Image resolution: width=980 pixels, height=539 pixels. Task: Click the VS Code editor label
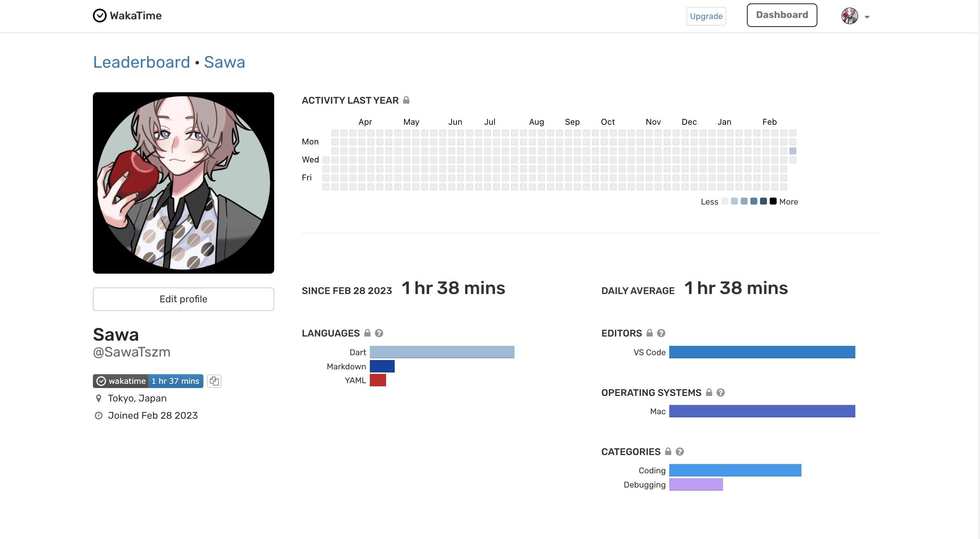[x=650, y=352]
